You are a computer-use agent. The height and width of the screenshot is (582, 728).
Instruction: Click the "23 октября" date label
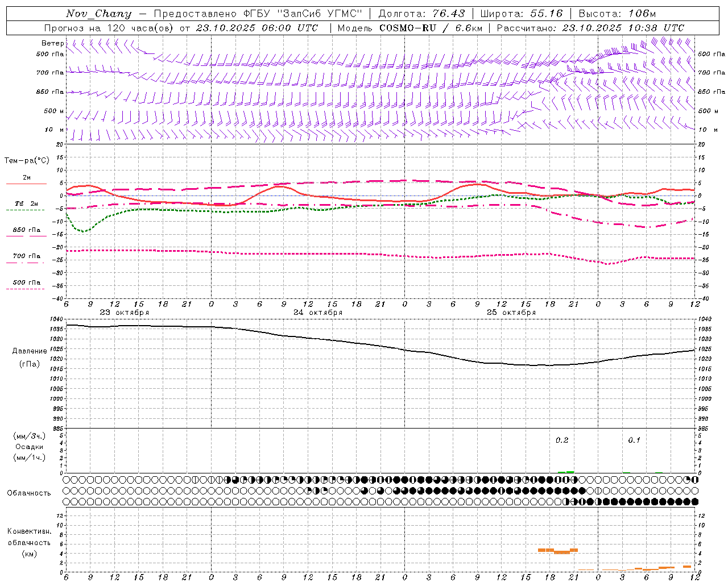(125, 313)
